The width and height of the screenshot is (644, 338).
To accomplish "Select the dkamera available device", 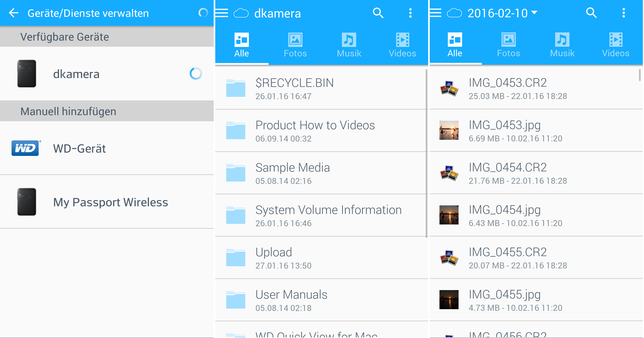I will pos(76,74).
